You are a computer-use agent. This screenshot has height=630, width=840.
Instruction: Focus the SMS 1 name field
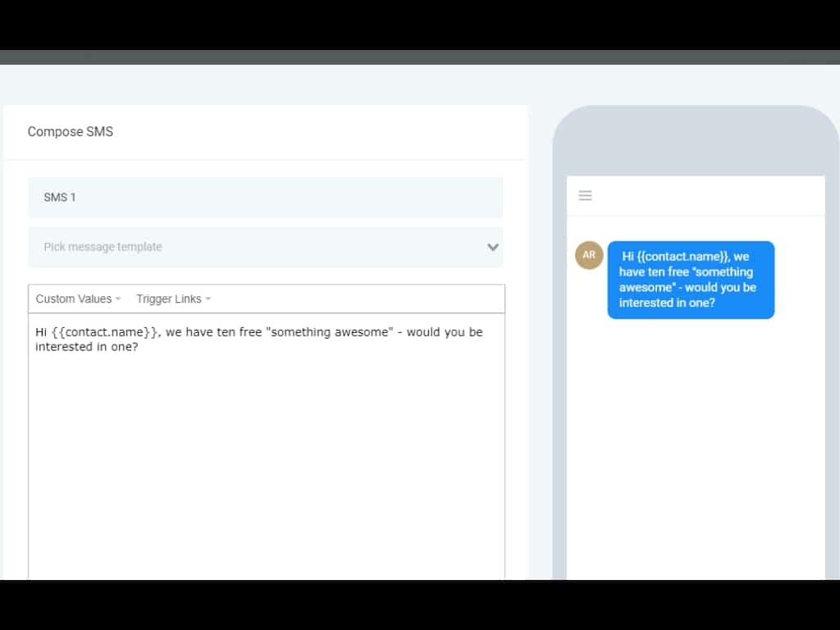265,198
